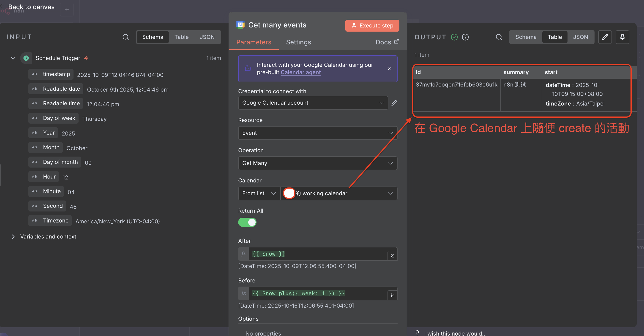This screenshot has height=336, width=644.
Task: Click the INPUT panel search icon
Action: click(126, 37)
